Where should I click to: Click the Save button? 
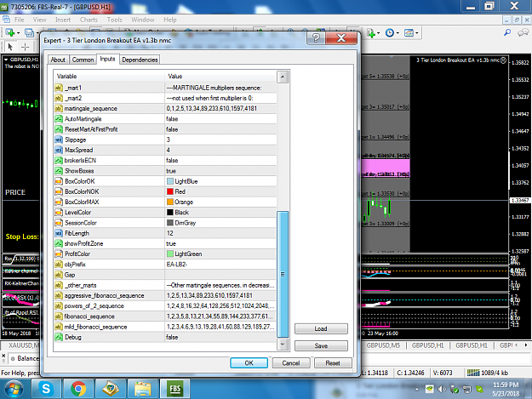point(321,345)
